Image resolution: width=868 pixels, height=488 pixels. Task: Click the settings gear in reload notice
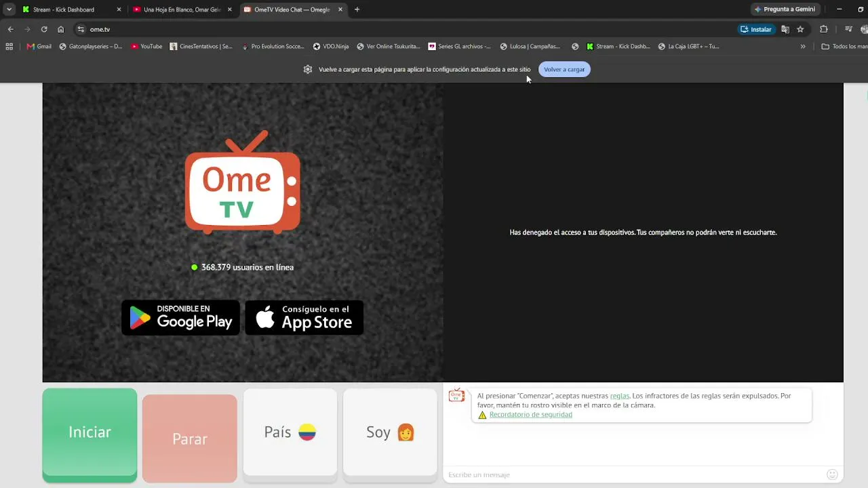tap(308, 69)
